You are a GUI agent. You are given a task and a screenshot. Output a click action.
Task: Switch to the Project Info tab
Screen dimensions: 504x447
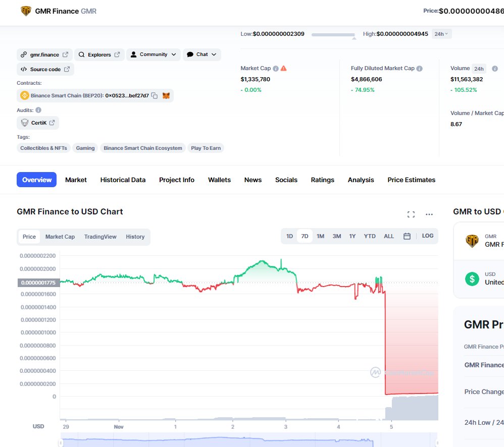pyautogui.click(x=177, y=180)
